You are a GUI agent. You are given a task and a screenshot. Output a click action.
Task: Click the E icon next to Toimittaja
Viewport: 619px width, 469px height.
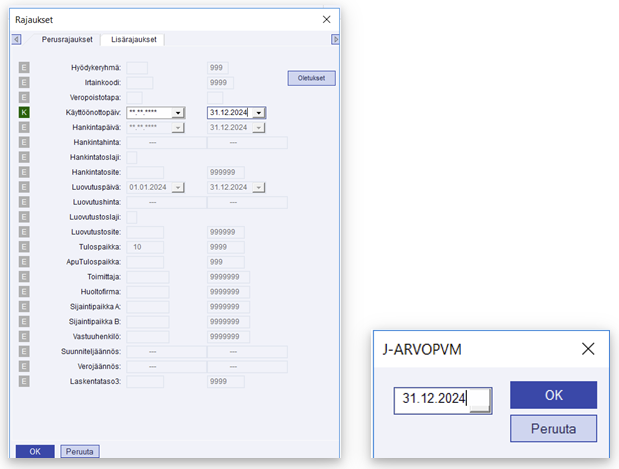click(x=24, y=276)
